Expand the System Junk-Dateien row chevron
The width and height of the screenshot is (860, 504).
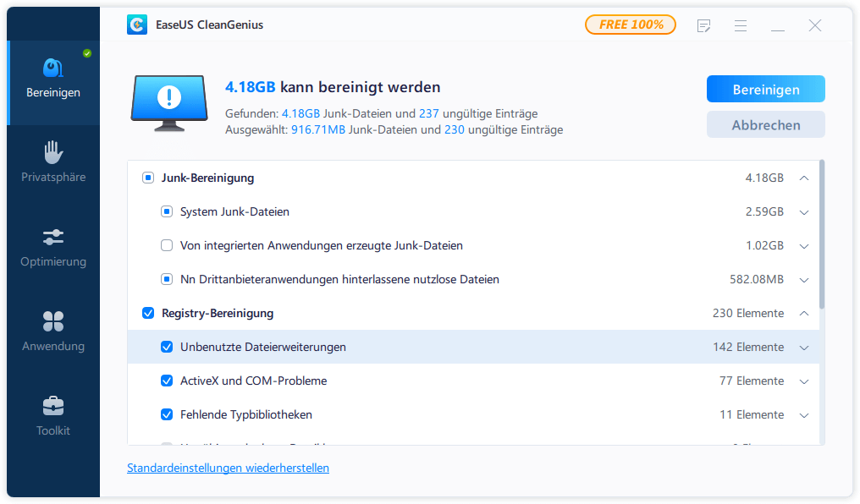[x=804, y=212]
